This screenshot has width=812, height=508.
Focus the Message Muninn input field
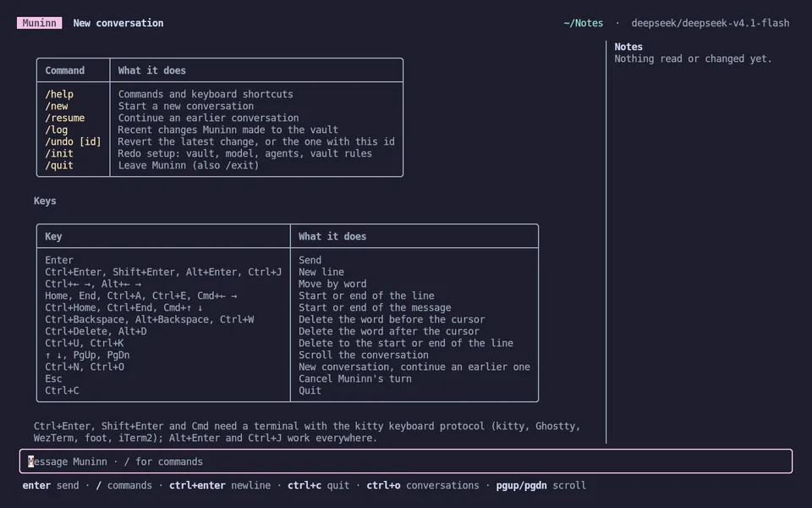coord(406,461)
